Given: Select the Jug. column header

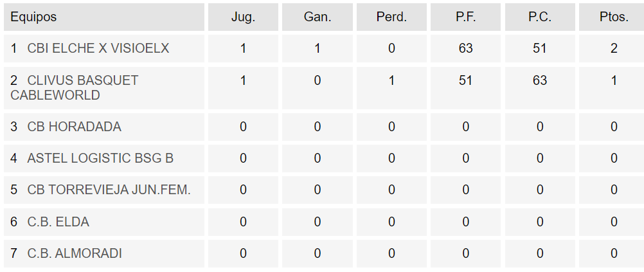Looking at the screenshot, I should click(x=243, y=17).
